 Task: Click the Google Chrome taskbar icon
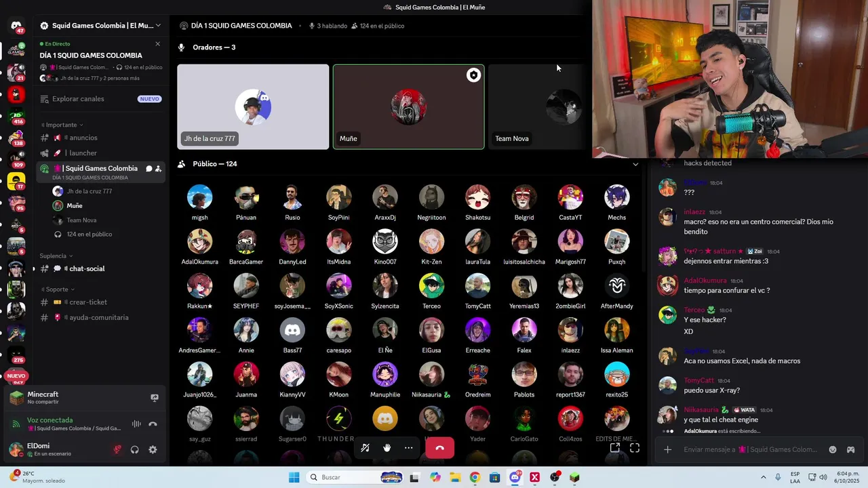[475, 477]
